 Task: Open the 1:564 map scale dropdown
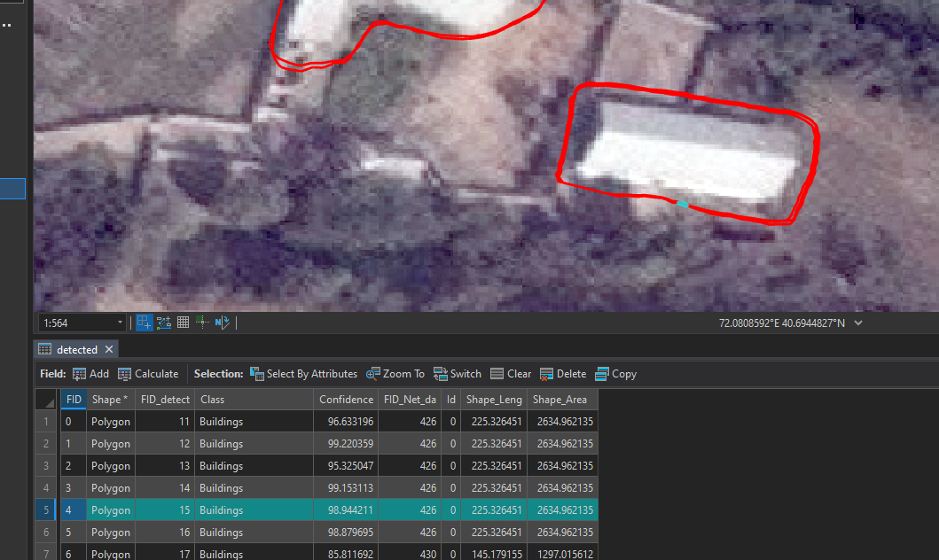(x=120, y=322)
